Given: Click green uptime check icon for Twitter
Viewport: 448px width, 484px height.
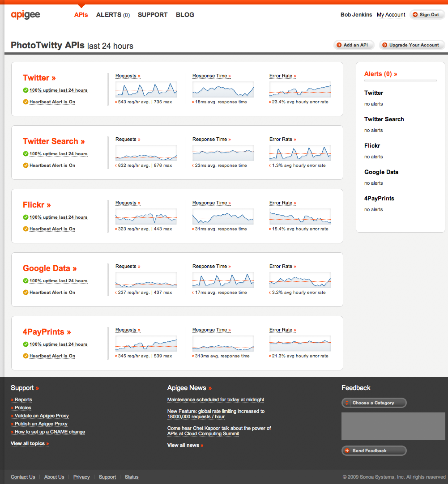Looking at the screenshot, I should tap(26, 90).
